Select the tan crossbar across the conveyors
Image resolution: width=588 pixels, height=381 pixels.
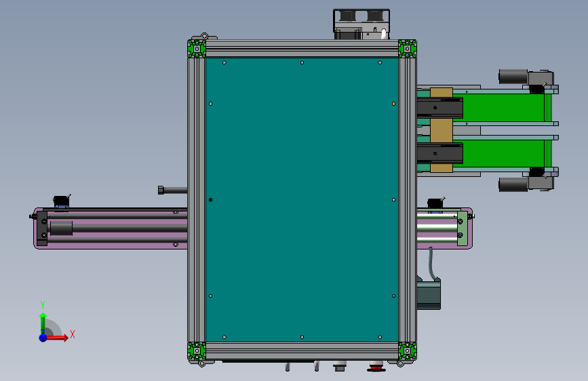[x=442, y=130]
